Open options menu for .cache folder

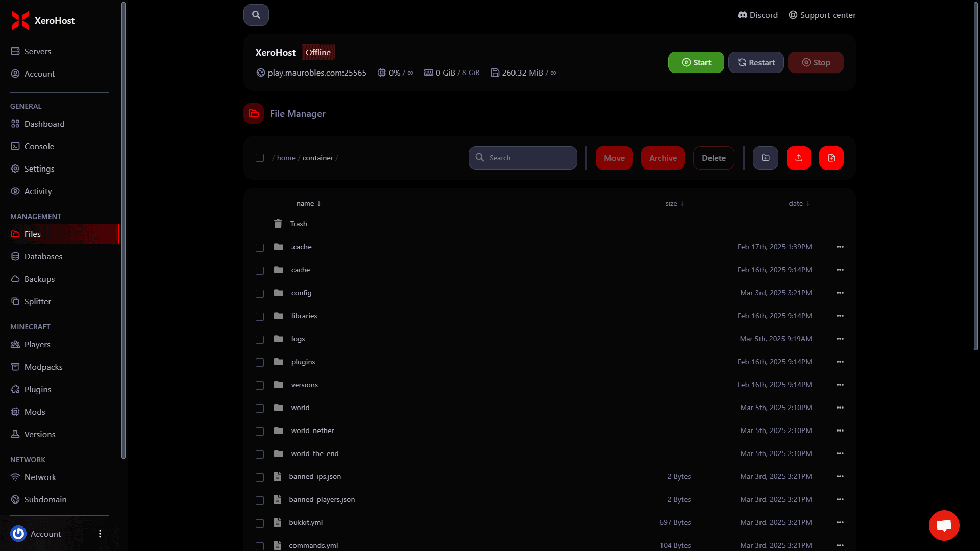point(840,247)
